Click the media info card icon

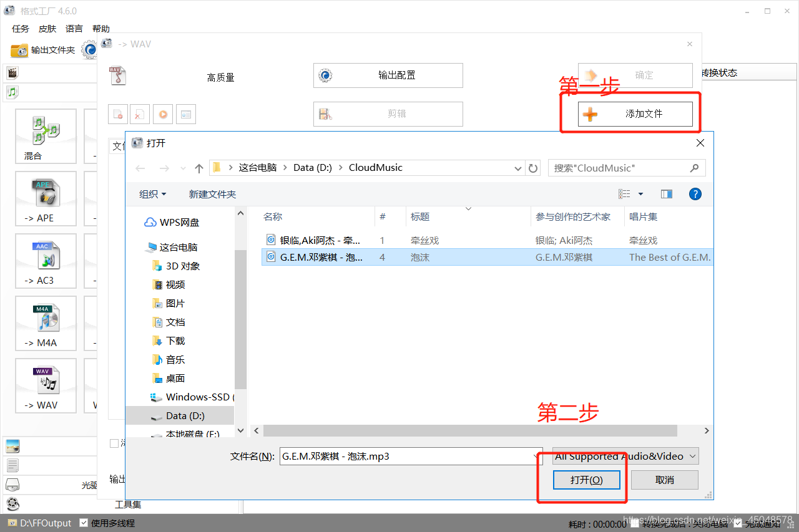tap(185, 114)
